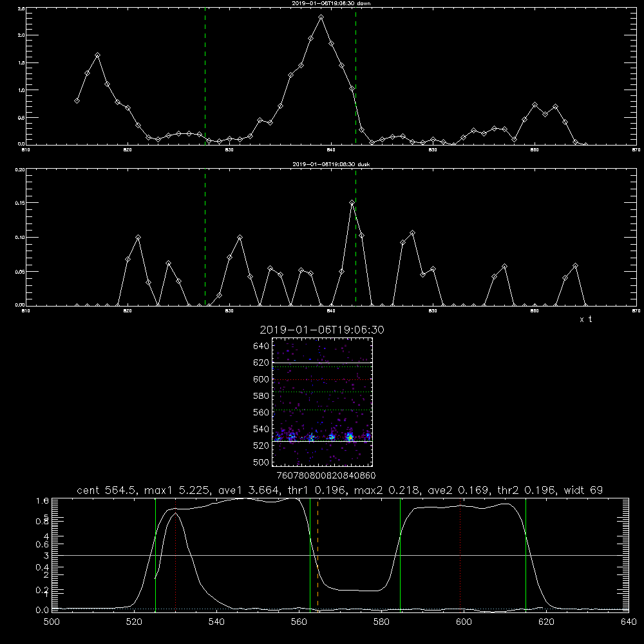Screen dimensions: 644x644
Task: Click the image panel x-axis label string '760780800820840860'
Action: point(326,475)
